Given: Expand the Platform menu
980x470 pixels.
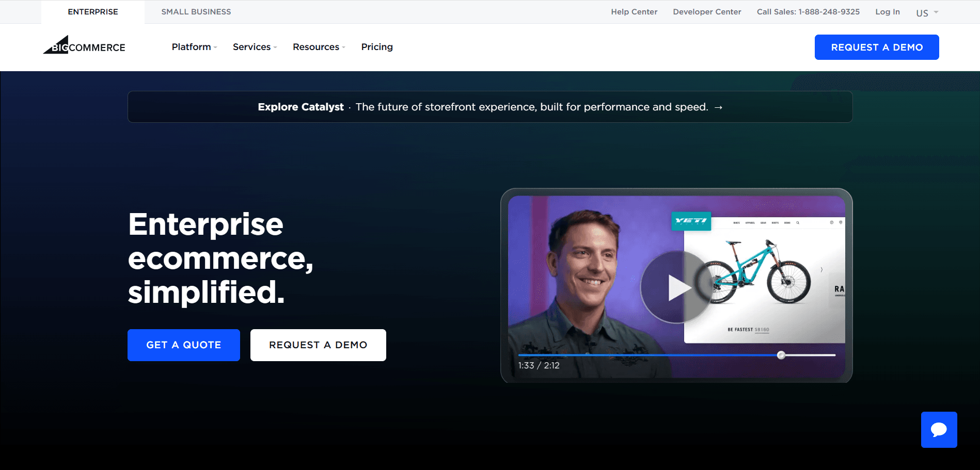Looking at the screenshot, I should (x=194, y=47).
